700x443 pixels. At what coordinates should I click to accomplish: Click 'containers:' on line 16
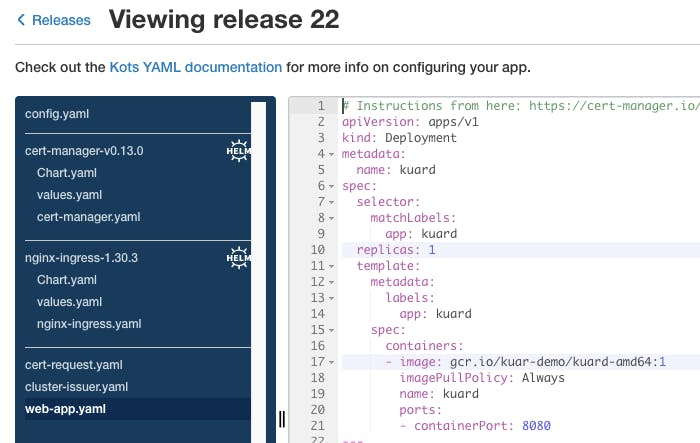click(x=425, y=346)
